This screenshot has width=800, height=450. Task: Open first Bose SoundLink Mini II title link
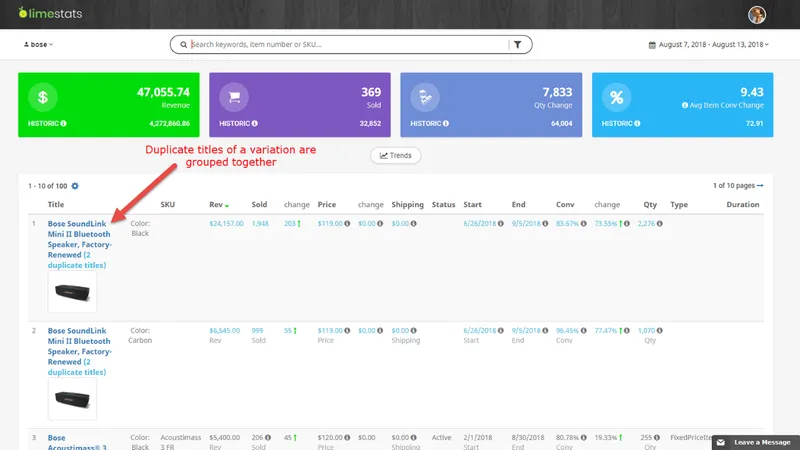coord(79,239)
